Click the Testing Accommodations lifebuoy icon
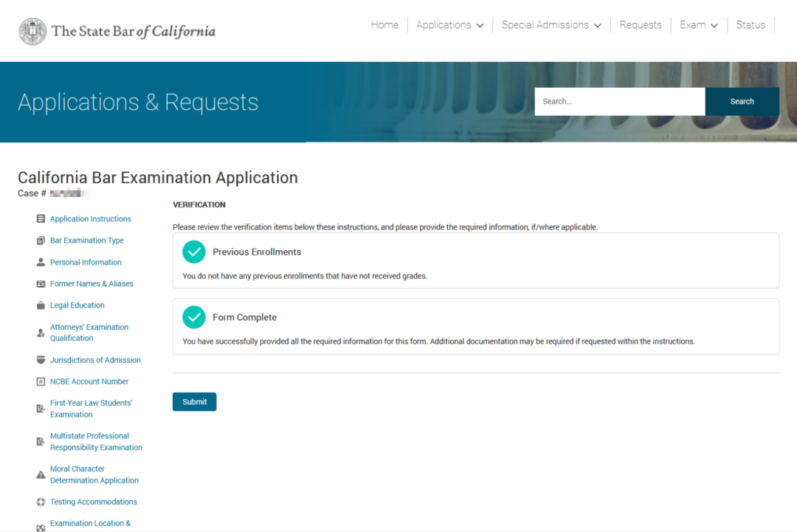The width and height of the screenshot is (797, 532). click(41, 502)
